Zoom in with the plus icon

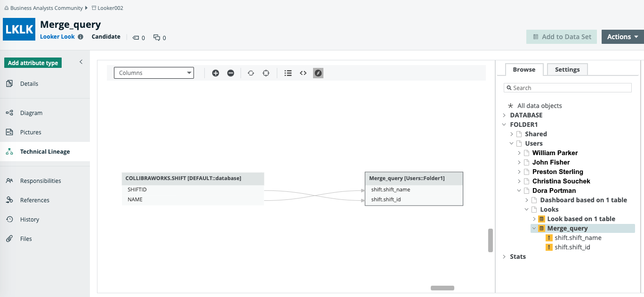[216, 73]
